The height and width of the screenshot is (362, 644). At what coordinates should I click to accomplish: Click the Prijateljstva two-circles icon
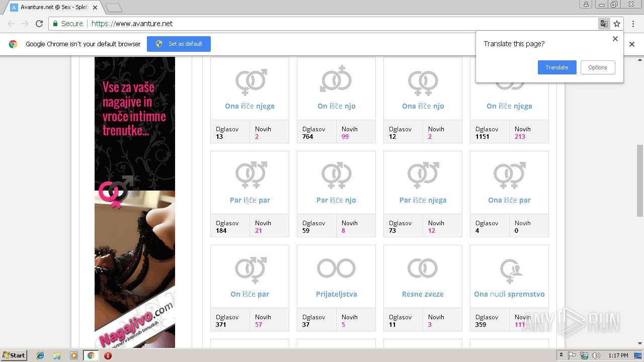tap(336, 268)
